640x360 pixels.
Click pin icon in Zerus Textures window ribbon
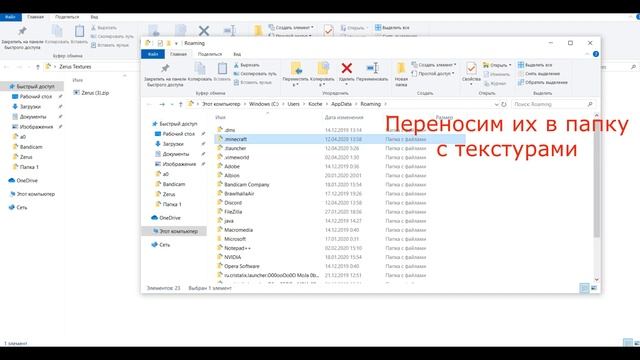22,31
